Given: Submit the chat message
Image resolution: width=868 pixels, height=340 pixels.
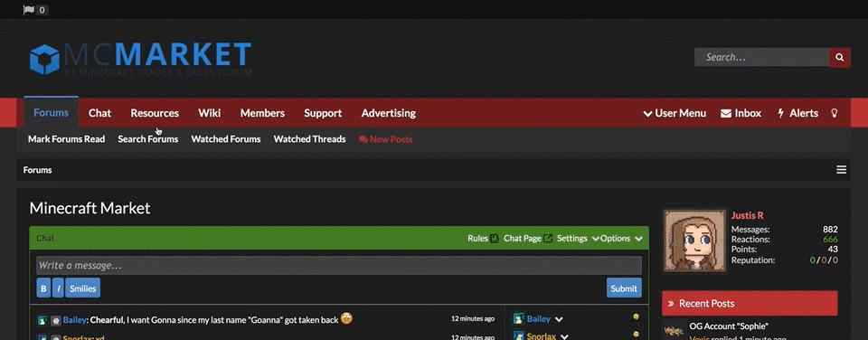Looking at the screenshot, I should [624, 288].
